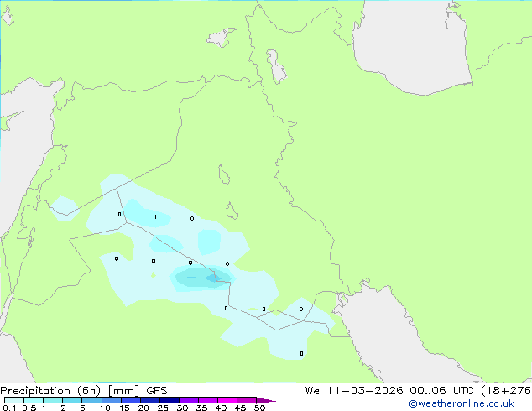The image size is (532, 411).
Task: Click the 'Precipitation (6h)' title text
Action: point(50,391)
